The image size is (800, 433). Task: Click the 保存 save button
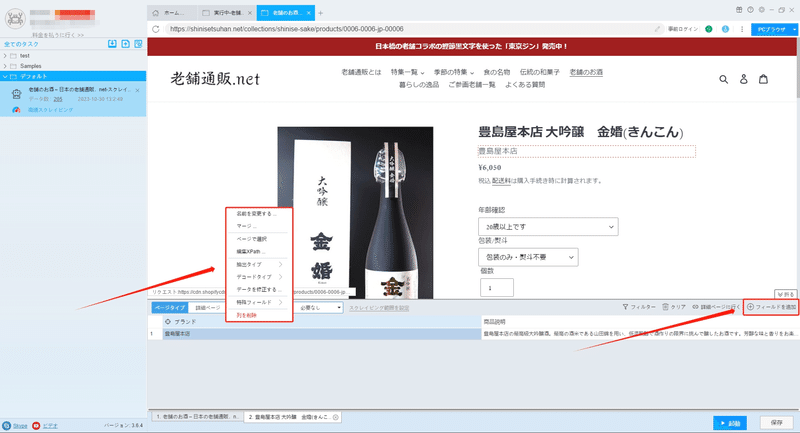coord(777,423)
